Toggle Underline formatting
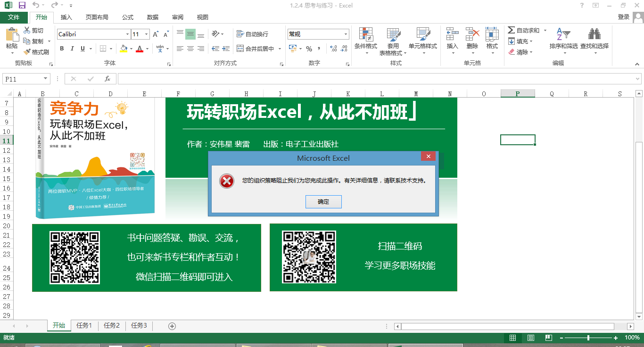The image size is (644, 347). click(x=83, y=49)
